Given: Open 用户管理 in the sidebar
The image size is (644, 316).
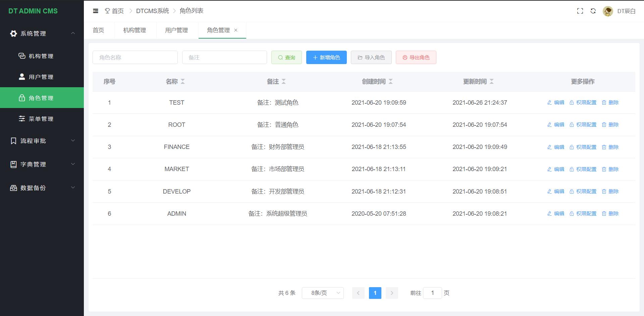Looking at the screenshot, I should [x=42, y=77].
